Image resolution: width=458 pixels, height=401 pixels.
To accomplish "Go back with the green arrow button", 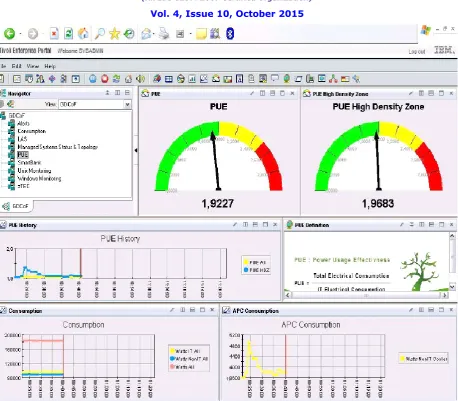I will pyautogui.click(x=9, y=33).
